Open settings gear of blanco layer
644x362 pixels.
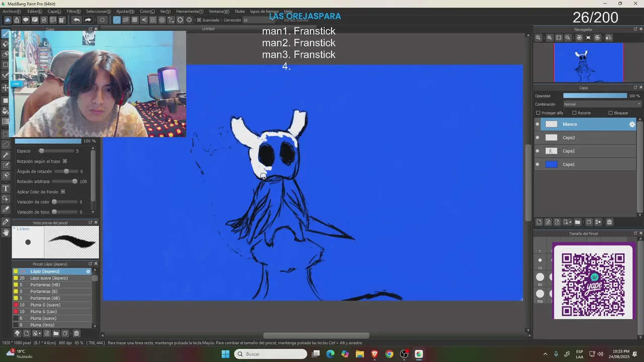pos(632,124)
